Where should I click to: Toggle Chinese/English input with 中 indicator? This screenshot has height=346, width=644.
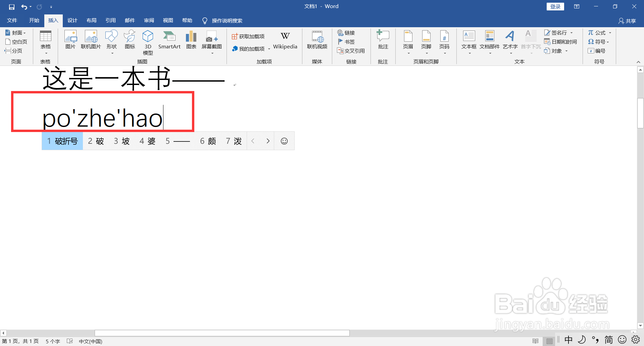pos(568,340)
